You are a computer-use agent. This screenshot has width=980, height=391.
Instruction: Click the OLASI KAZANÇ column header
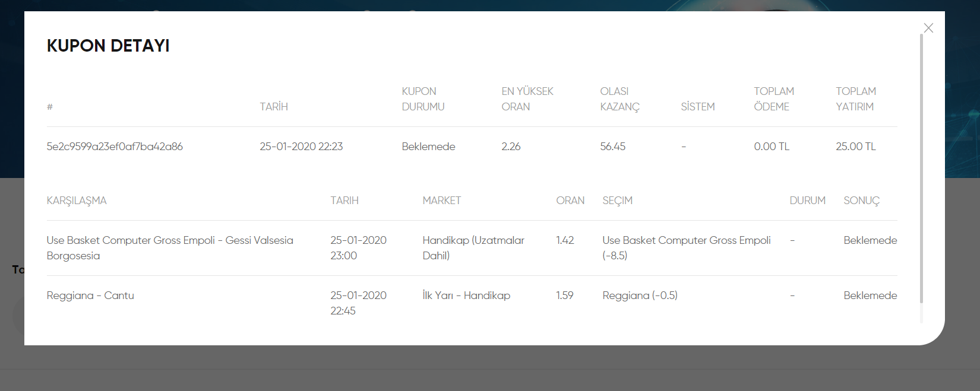tap(619, 99)
